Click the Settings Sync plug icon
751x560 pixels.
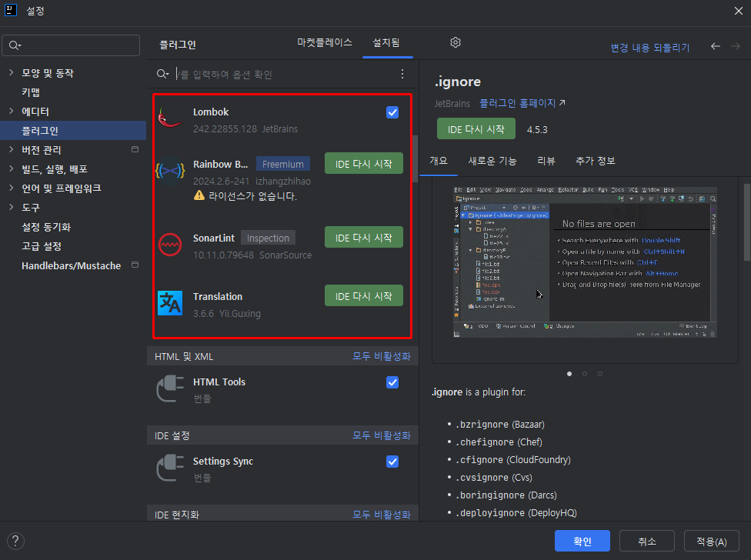[x=170, y=468]
